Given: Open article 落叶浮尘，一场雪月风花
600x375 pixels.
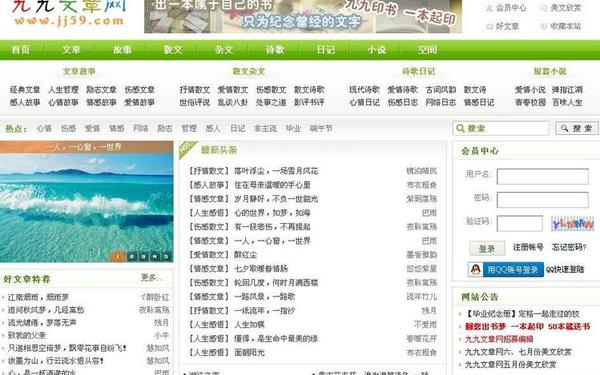Looking at the screenshot, I should 276,171.
